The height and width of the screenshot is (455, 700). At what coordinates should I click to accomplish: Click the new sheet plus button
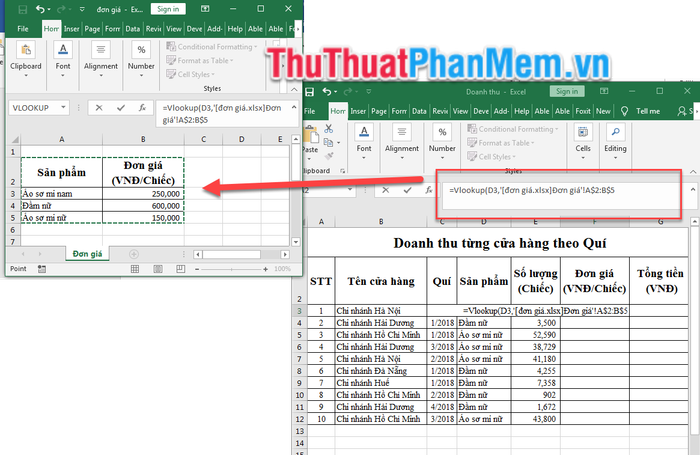tap(134, 254)
